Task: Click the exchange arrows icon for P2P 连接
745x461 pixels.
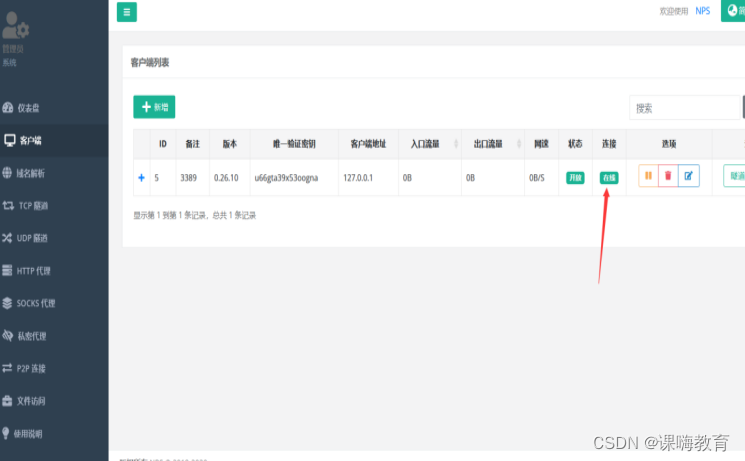Action: [7, 368]
